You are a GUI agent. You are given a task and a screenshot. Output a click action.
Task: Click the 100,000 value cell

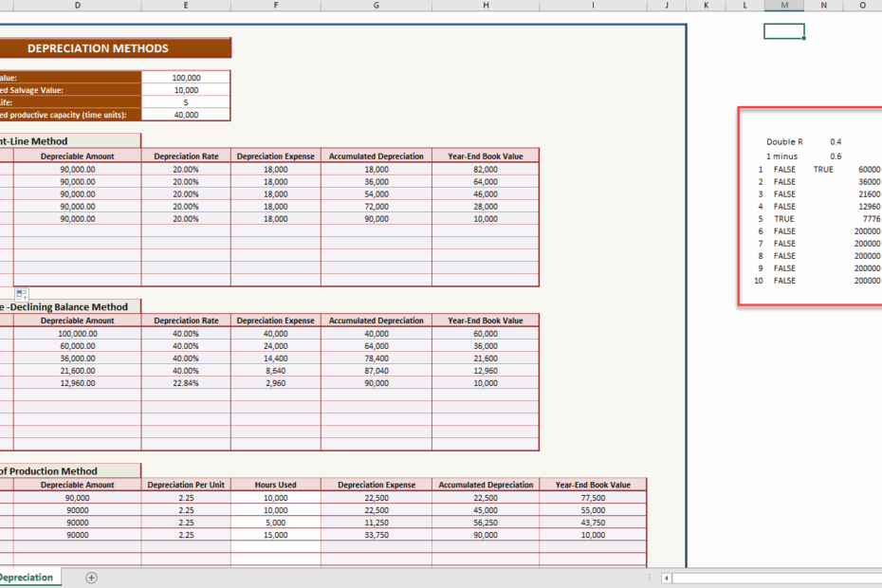pyautogui.click(x=186, y=78)
